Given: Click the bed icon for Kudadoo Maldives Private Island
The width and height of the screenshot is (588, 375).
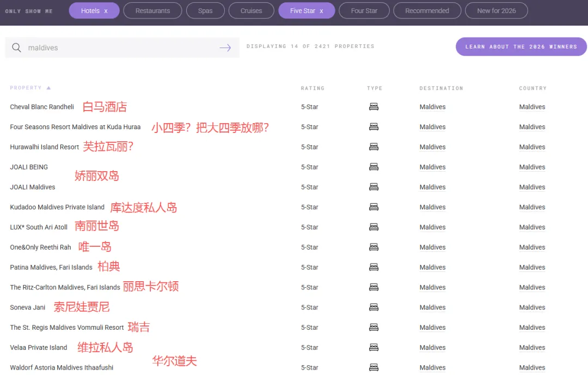Looking at the screenshot, I should click(373, 207).
